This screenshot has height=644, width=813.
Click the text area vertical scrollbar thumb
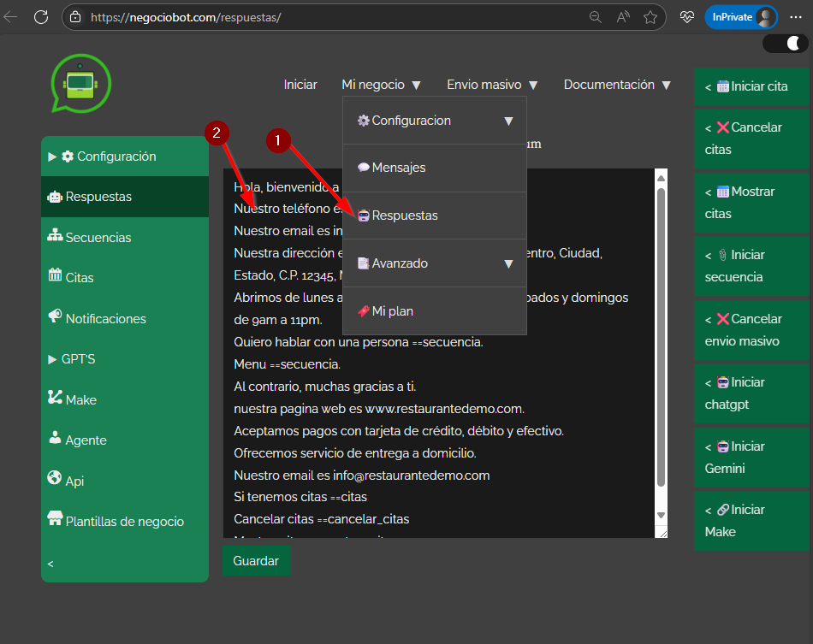tap(661, 337)
